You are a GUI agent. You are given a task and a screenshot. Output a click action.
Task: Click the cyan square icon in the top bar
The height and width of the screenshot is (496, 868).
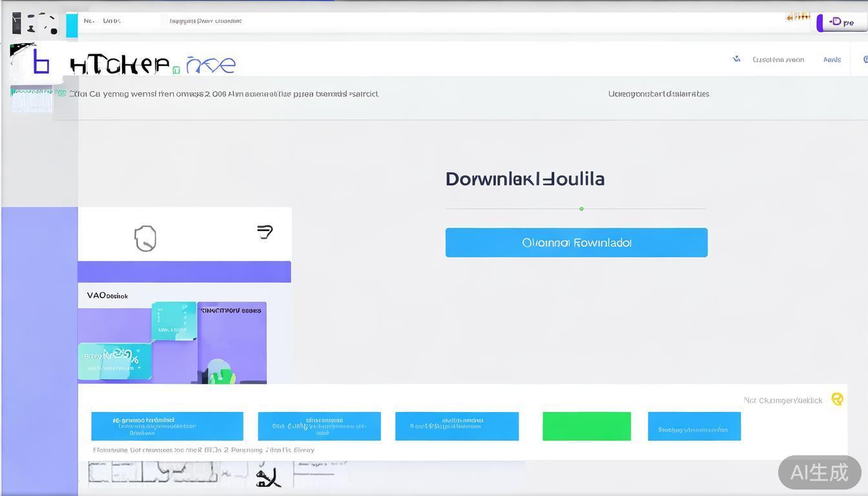[72, 25]
